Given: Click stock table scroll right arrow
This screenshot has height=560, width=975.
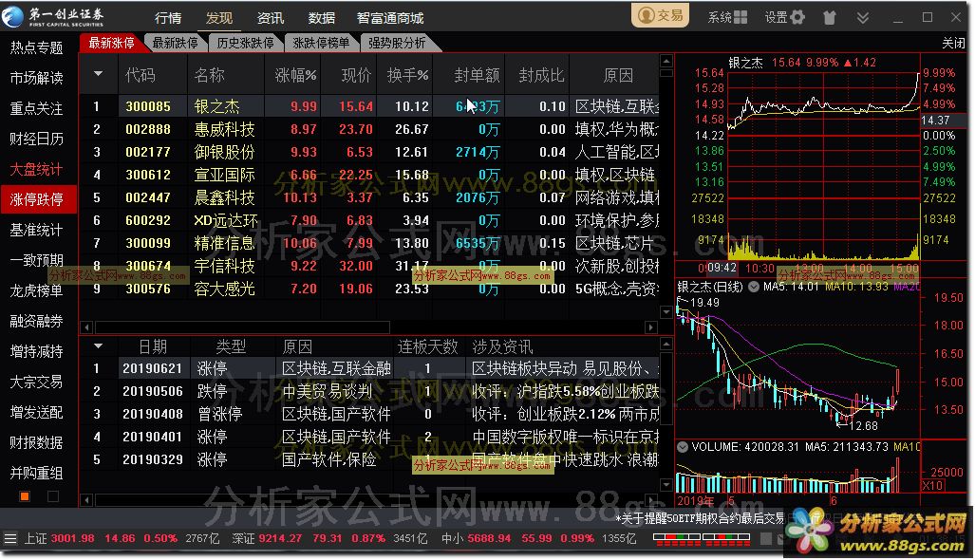Looking at the screenshot, I should click(x=651, y=327).
